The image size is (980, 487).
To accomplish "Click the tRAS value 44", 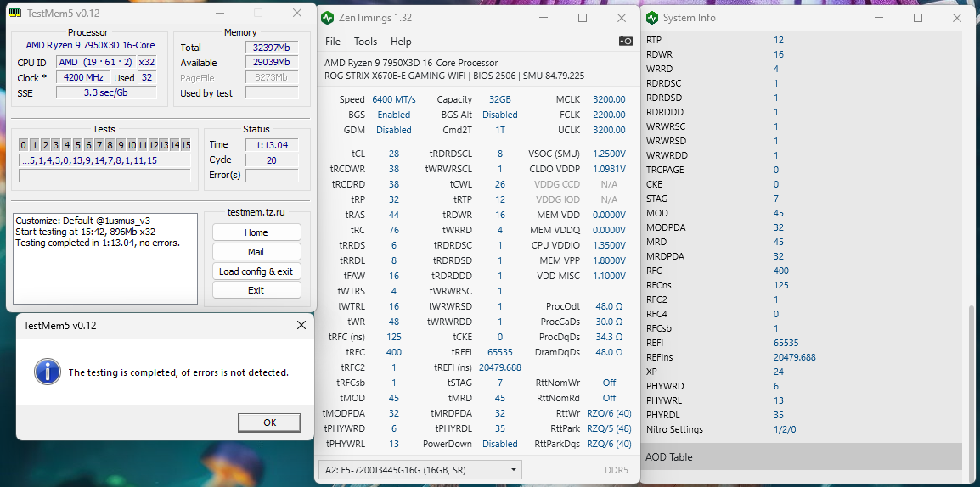I will coord(394,215).
